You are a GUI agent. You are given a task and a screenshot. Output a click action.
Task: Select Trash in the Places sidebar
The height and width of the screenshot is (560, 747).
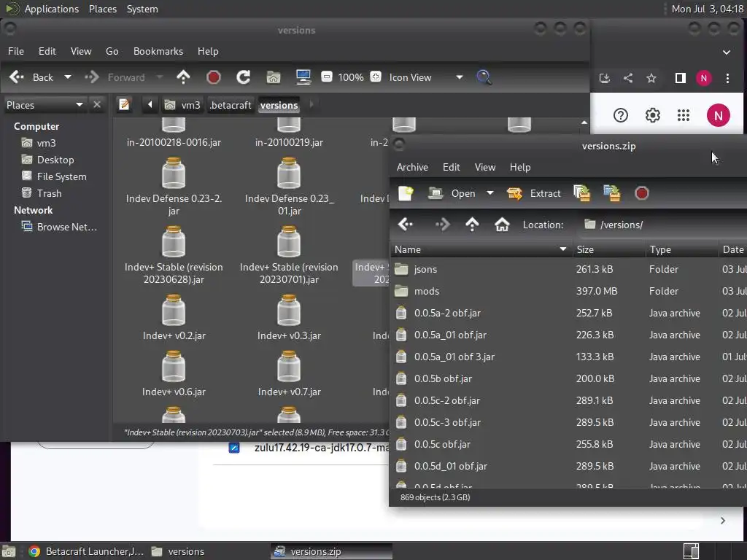click(49, 193)
